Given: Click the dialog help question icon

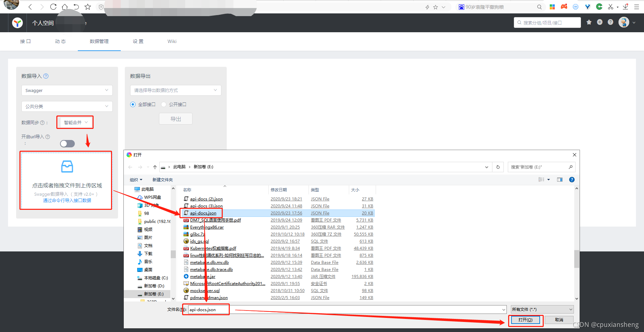Looking at the screenshot, I should coord(572,180).
